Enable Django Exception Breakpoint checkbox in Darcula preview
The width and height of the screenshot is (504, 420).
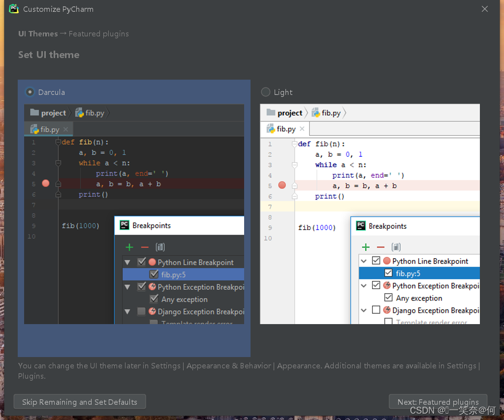pyautogui.click(x=141, y=311)
